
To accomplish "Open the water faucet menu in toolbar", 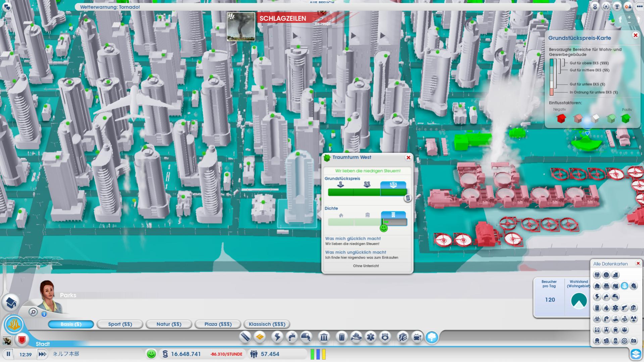I will coord(292,337).
